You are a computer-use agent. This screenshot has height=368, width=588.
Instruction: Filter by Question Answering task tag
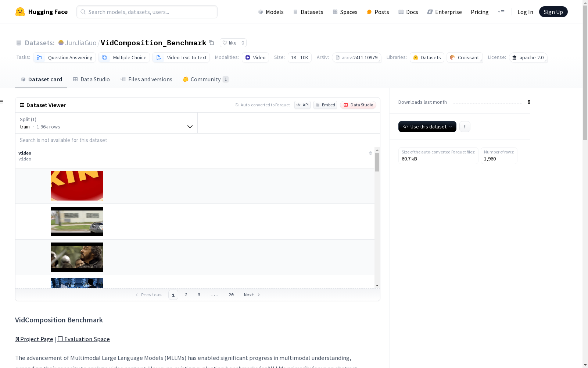click(65, 57)
